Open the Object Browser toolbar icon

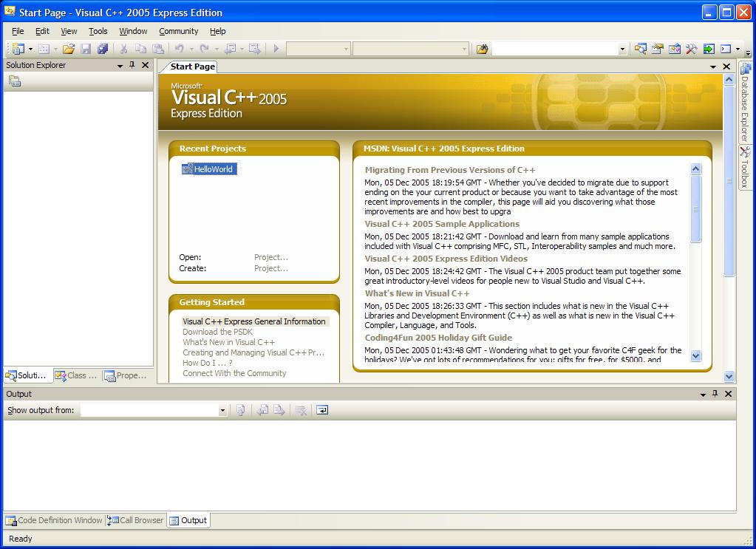pyautogui.click(x=675, y=49)
